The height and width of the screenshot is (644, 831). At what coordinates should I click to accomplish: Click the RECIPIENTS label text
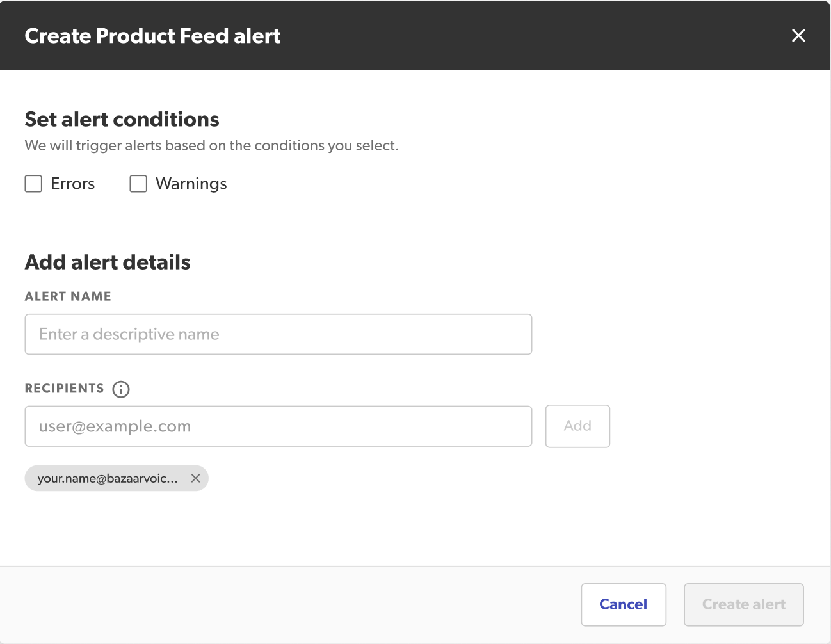pos(64,389)
